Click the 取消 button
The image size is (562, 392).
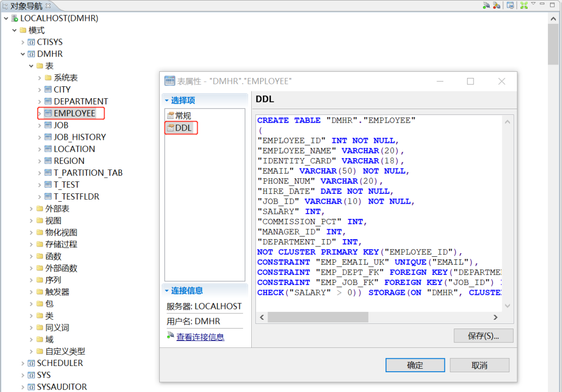pos(480,365)
